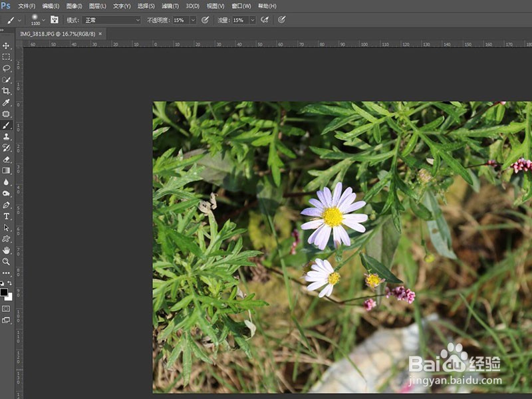The image size is (532, 399).
Task: Click the white background color swatch
Action: pyautogui.click(x=10, y=298)
